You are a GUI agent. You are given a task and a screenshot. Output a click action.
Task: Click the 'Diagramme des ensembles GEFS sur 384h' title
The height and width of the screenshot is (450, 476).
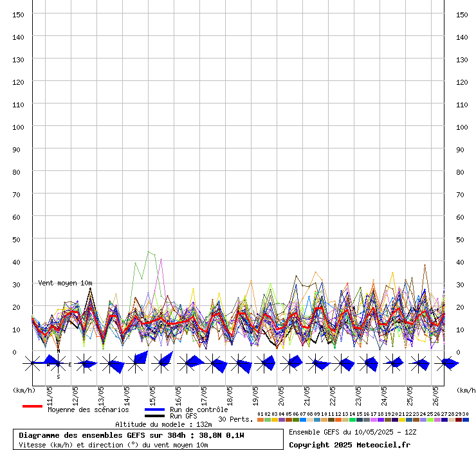tap(102, 435)
